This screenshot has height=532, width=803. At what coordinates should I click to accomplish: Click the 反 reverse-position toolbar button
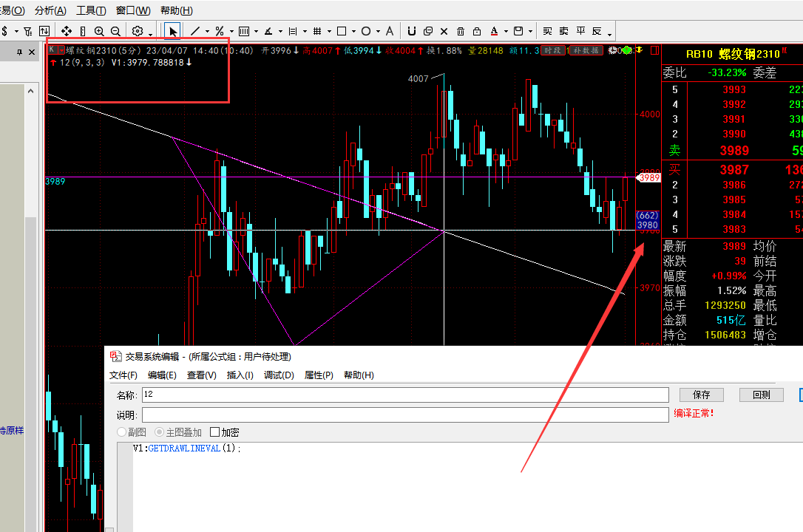597,31
